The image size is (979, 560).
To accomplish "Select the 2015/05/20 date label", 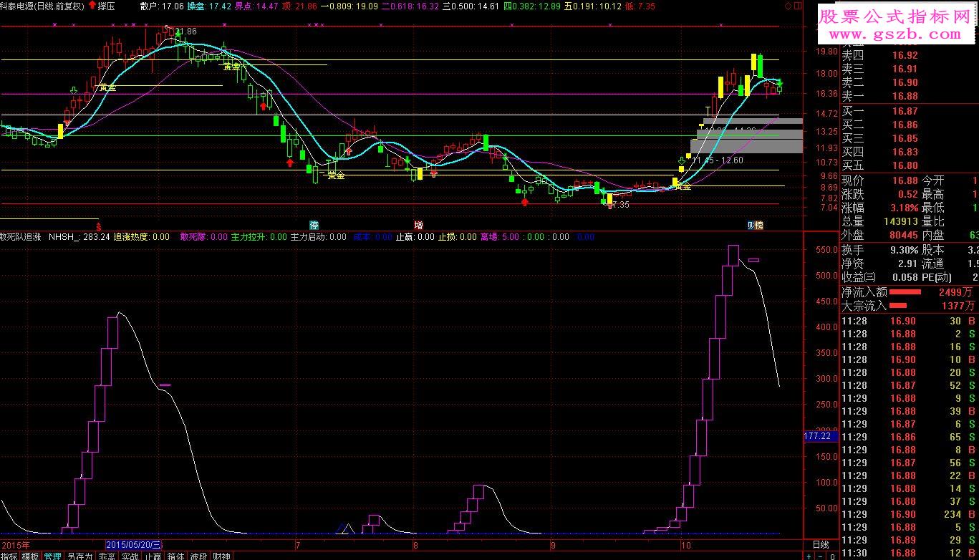I will pyautogui.click(x=135, y=545).
